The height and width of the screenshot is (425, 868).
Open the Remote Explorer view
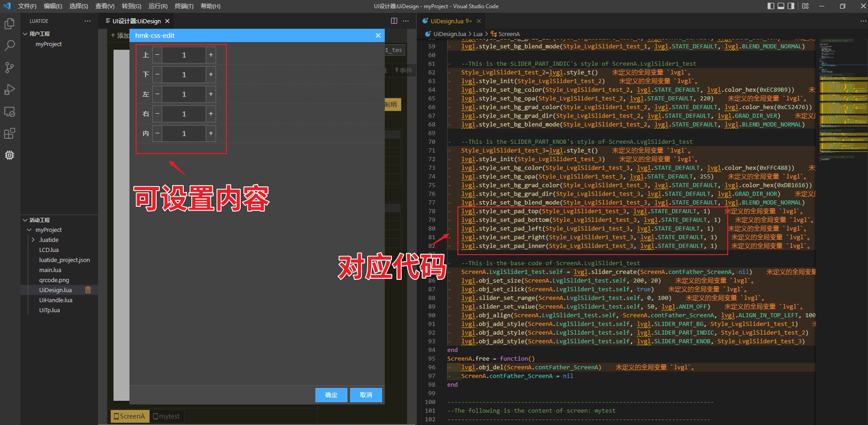[x=9, y=111]
